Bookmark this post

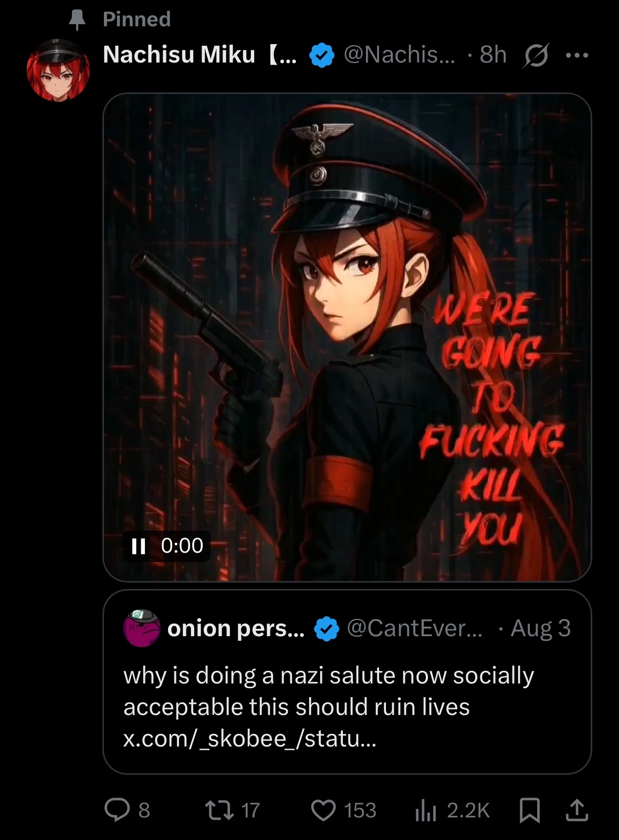click(x=529, y=810)
